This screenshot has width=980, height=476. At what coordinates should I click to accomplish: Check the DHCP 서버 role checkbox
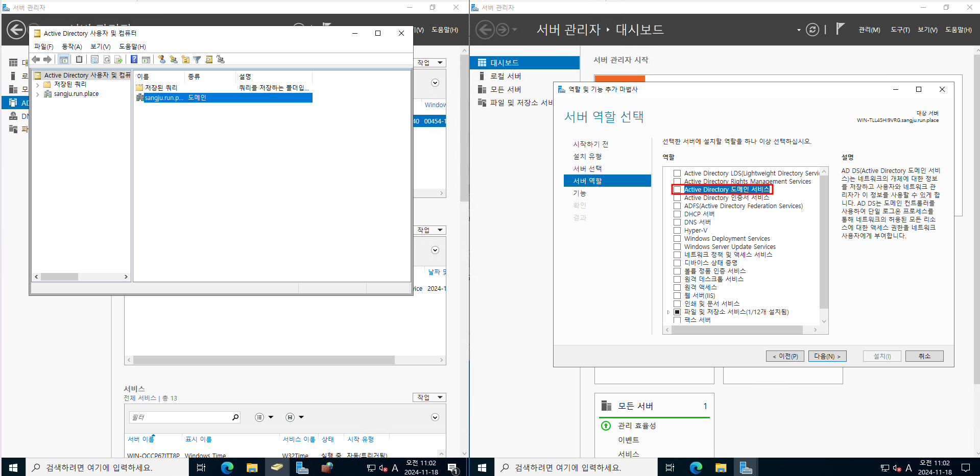tap(677, 214)
